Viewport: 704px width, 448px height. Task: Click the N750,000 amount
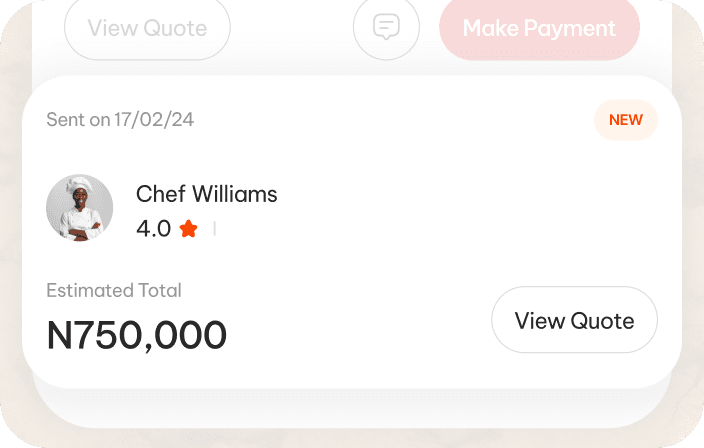tap(137, 336)
